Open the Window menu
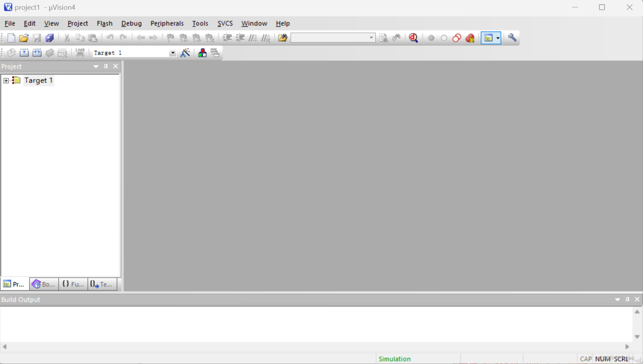This screenshot has width=643, height=364. coord(254,23)
